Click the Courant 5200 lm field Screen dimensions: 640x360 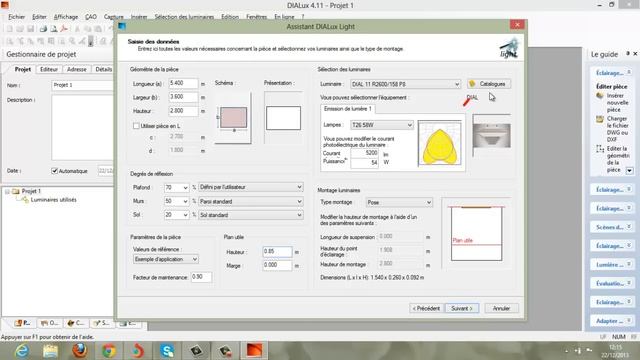(364, 153)
